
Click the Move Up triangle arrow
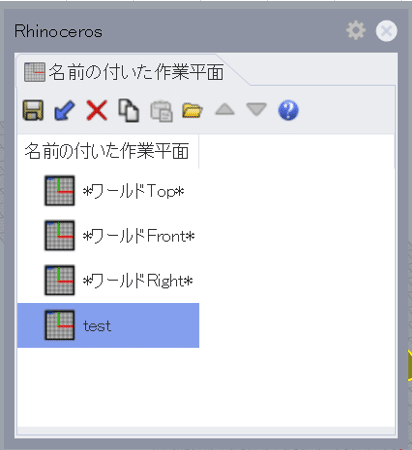pos(225,109)
